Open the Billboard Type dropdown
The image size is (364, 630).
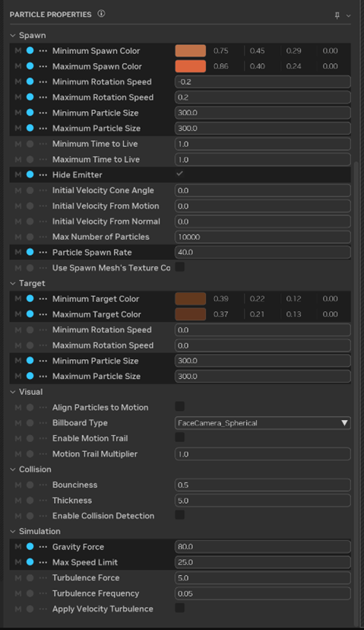coord(263,423)
